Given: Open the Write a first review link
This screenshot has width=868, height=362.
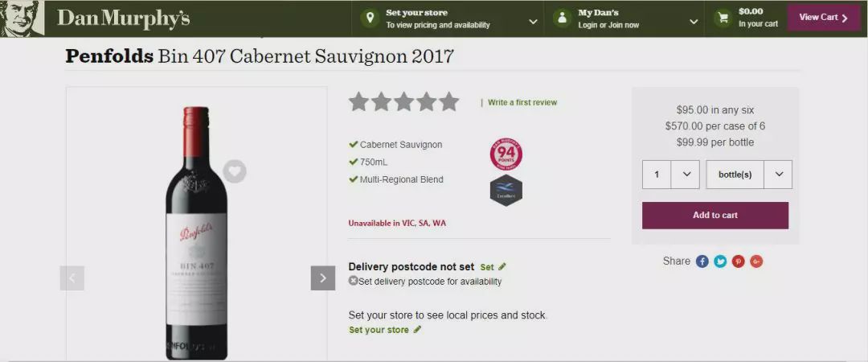Looking at the screenshot, I should tap(522, 102).
